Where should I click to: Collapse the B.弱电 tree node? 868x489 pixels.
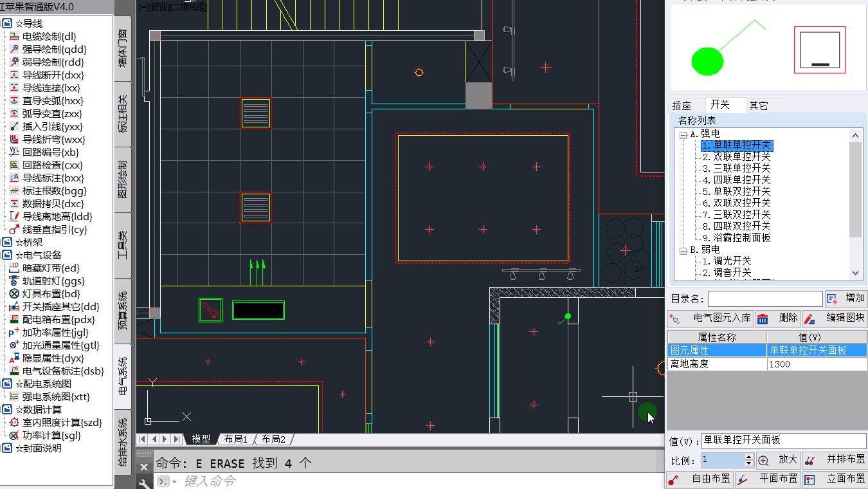683,250
